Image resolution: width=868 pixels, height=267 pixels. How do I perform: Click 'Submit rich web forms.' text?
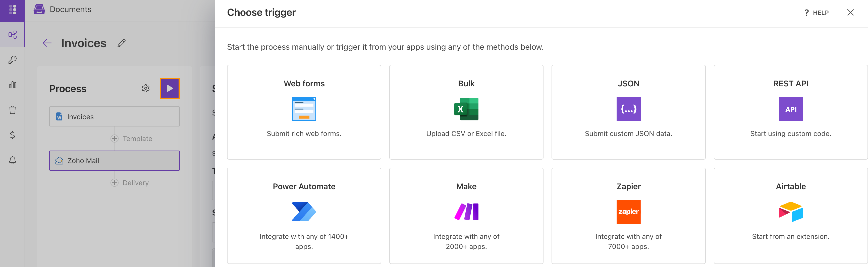[x=304, y=133]
